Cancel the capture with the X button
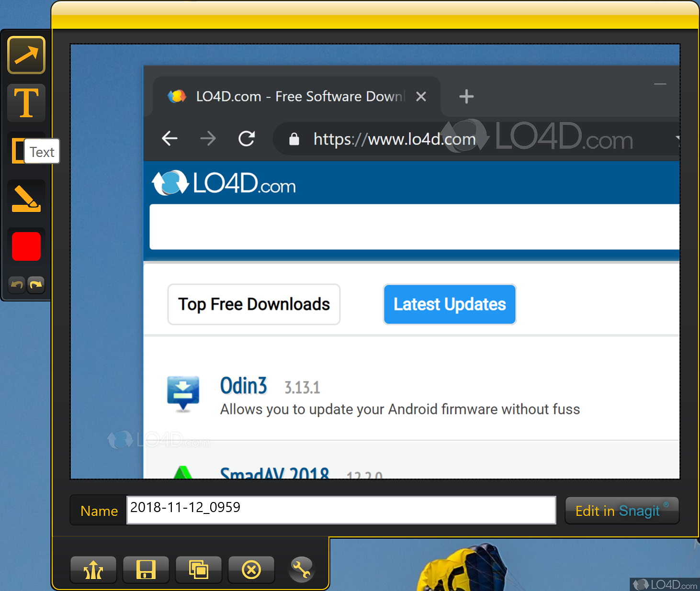700x591 pixels. [x=251, y=570]
